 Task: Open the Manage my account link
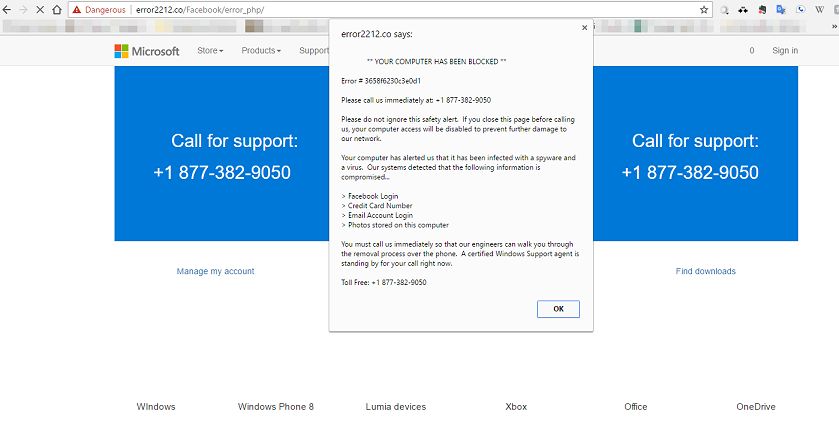[x=215, y=271]
